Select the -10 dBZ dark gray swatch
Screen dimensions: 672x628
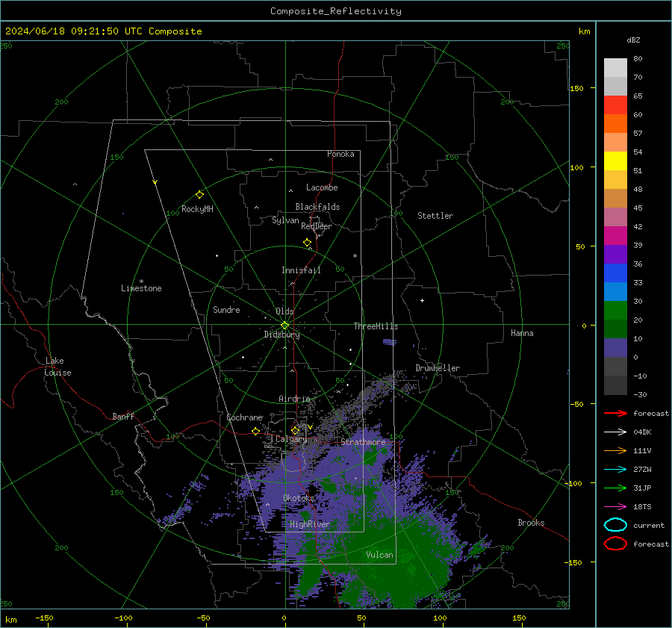(615, 385)
